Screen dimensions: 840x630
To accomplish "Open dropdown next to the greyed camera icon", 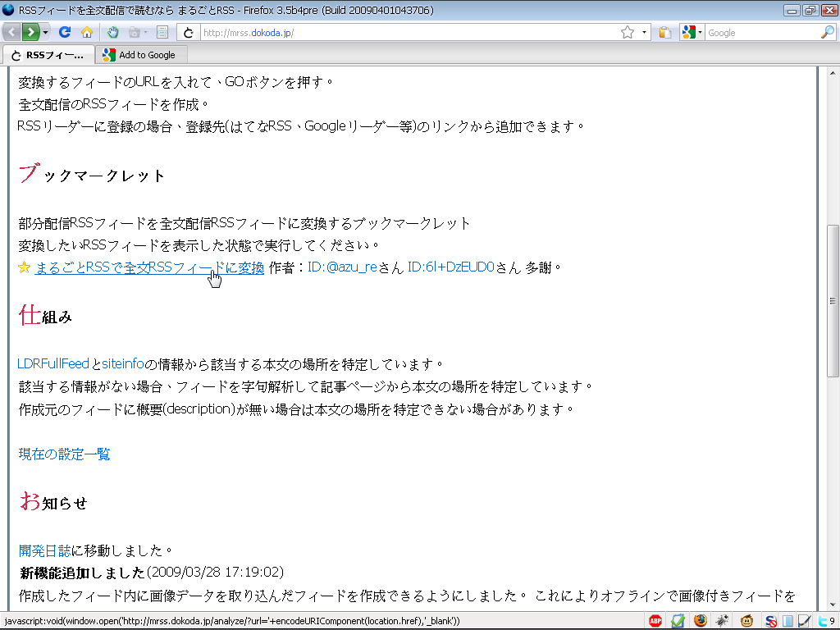I will (x=146, y=33).
